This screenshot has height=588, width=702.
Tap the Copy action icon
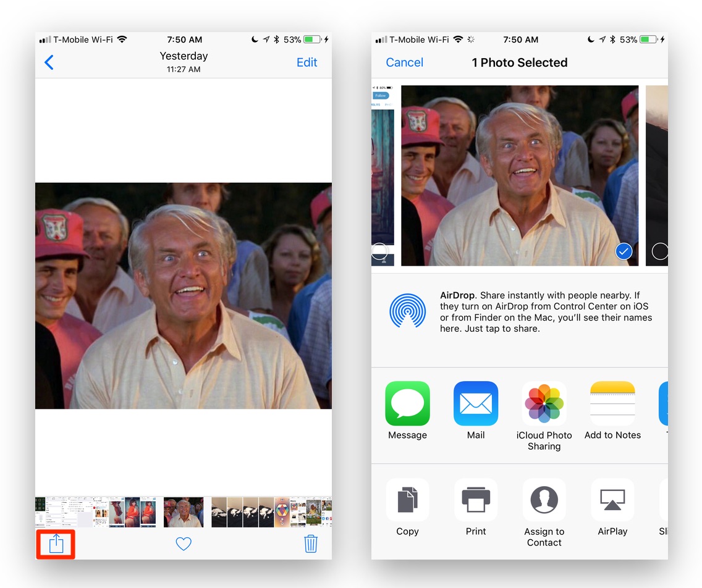pyautogui.click(x=407, y=500)
